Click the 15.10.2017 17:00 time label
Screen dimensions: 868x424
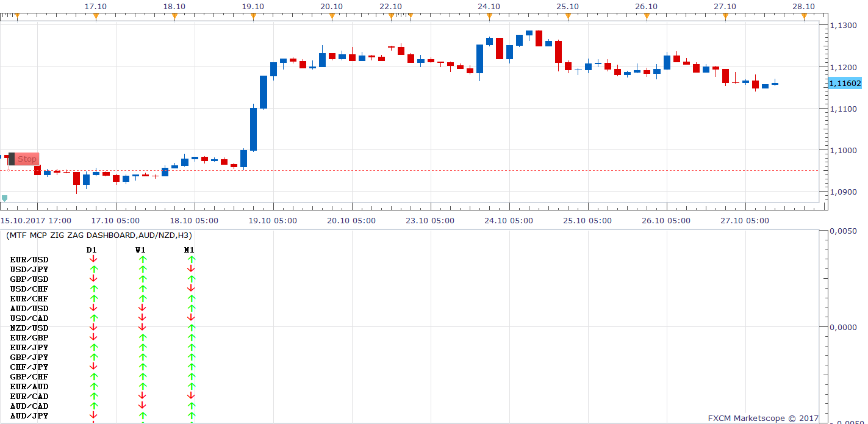click(35, 220)
